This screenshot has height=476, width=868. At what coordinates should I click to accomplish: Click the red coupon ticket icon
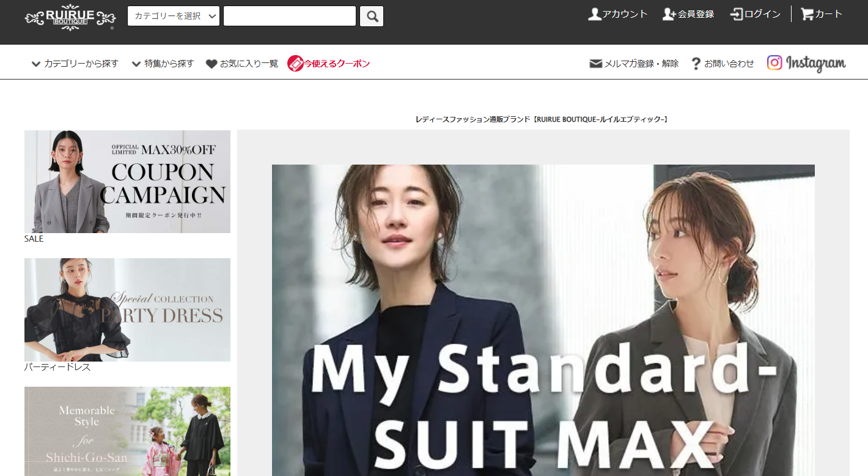pos(295,64)
